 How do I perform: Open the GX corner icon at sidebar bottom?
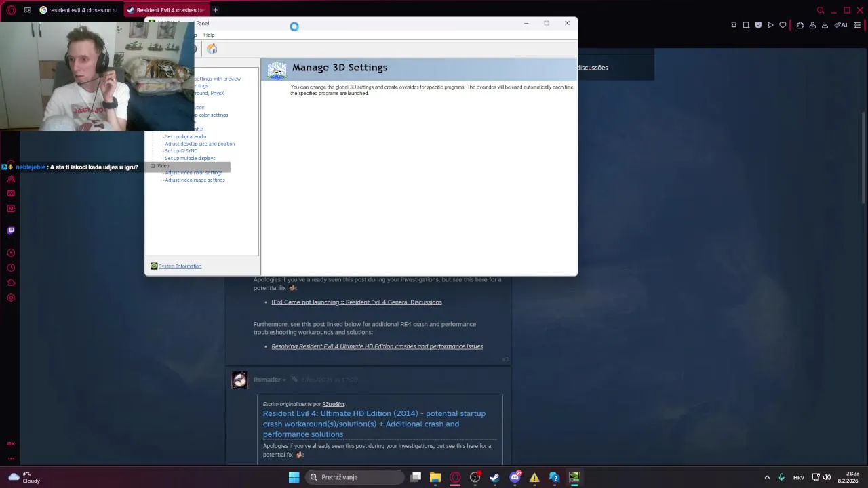coord(11,443)
